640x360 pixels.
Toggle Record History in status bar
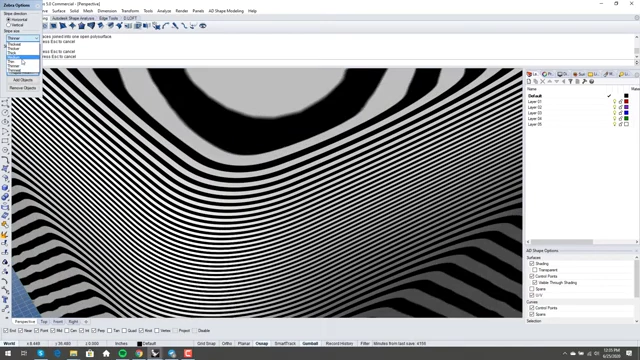pyautogui.click(x=340, y=344)
